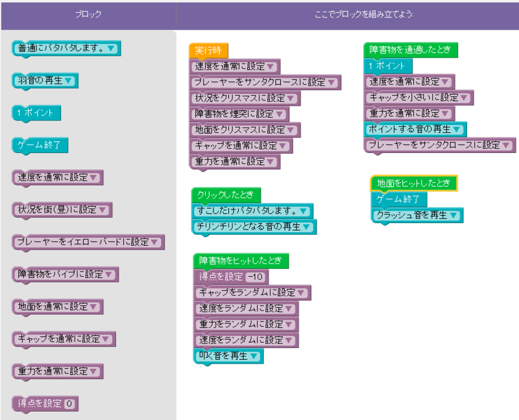
Task: Select 速度を通常に設定 block under 障害物を通過したとき
Action: tap(409, 82)
